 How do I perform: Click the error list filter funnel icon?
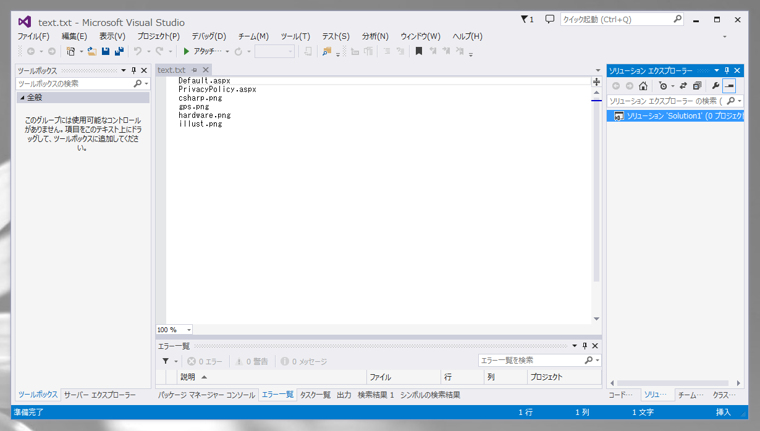tap(165, 361)
